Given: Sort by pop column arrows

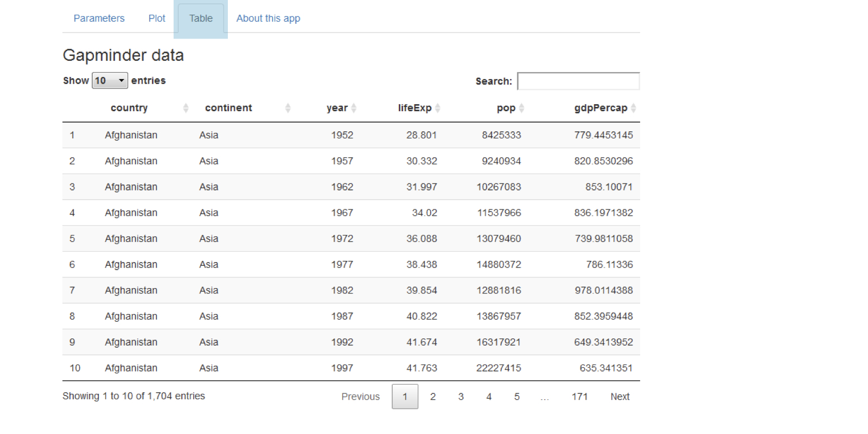Looking at the screenshot, I should [521, 108].
